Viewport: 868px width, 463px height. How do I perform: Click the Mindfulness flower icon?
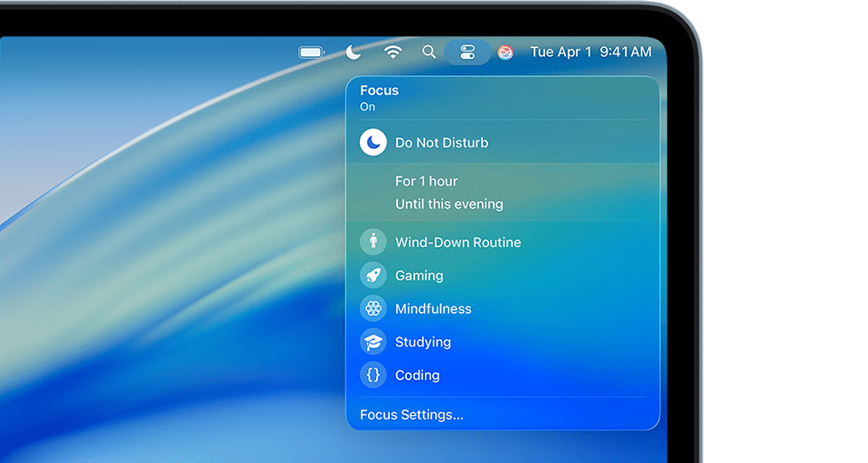(373, 308)
